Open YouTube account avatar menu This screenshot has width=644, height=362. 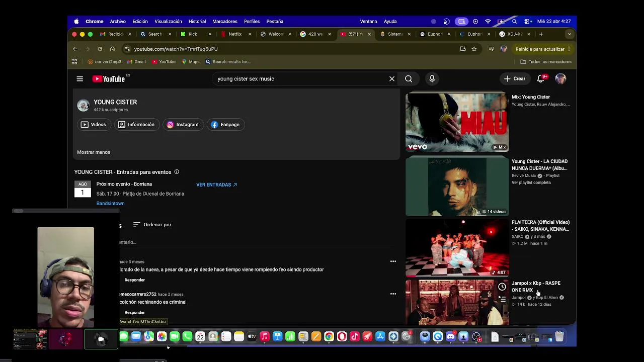(560, 79)
